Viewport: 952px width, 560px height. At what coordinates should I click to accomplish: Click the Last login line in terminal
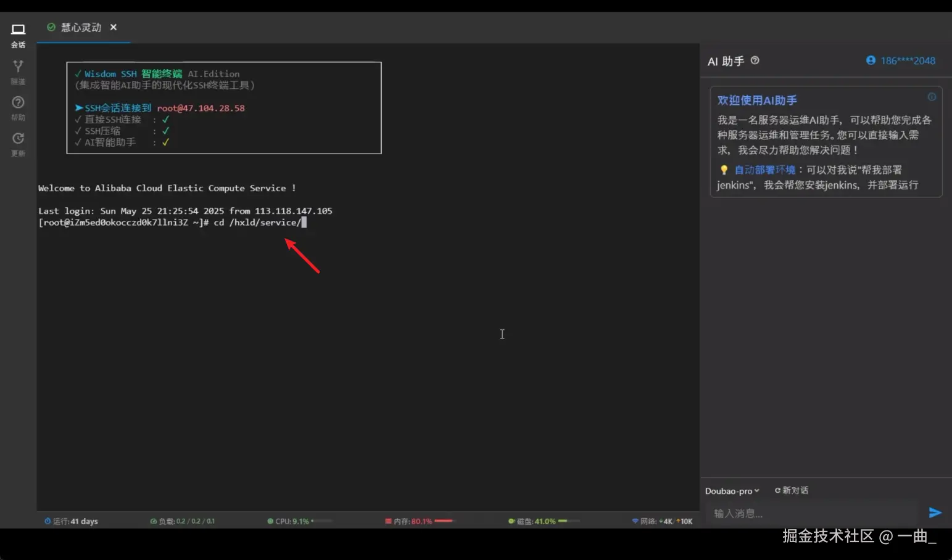[x=185, y=211]
